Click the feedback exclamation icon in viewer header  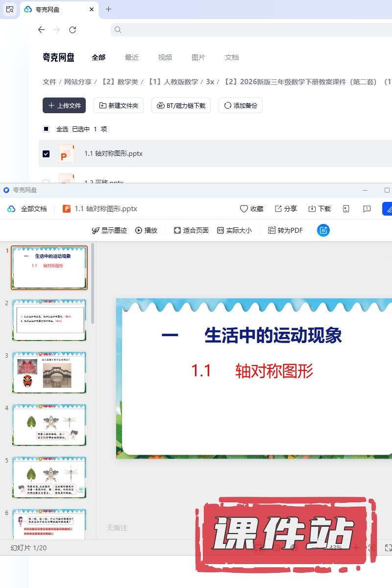click(x=367, y=209)
